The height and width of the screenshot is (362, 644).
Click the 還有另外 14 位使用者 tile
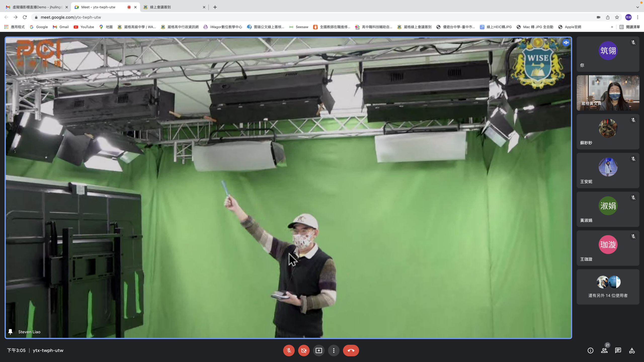(608, 287)
